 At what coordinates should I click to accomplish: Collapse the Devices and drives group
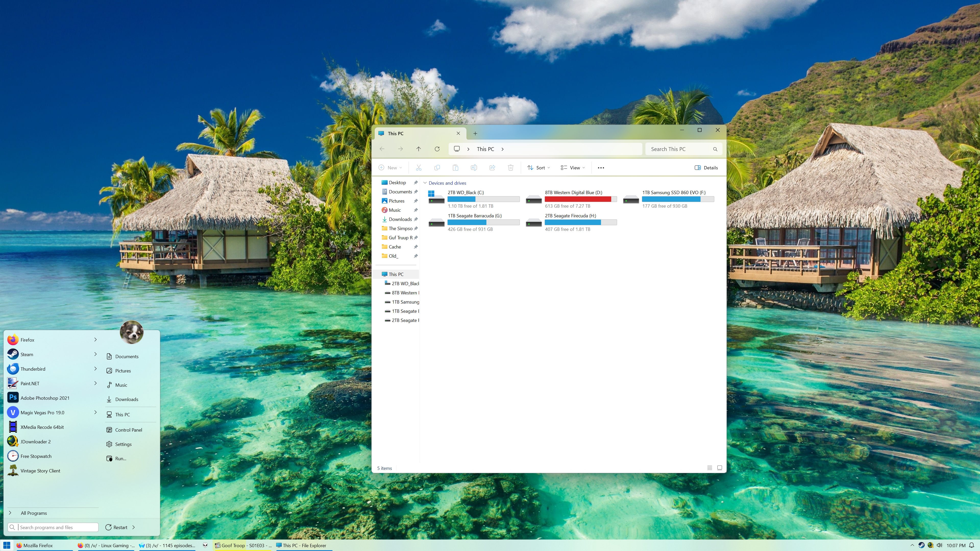coord(425,183)
